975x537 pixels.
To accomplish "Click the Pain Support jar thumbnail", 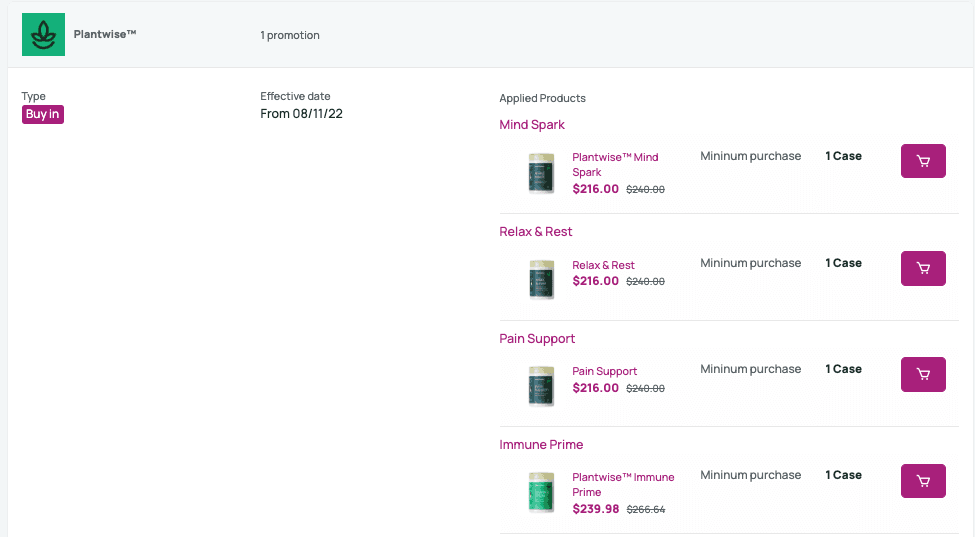I will [x=541, y=386].
